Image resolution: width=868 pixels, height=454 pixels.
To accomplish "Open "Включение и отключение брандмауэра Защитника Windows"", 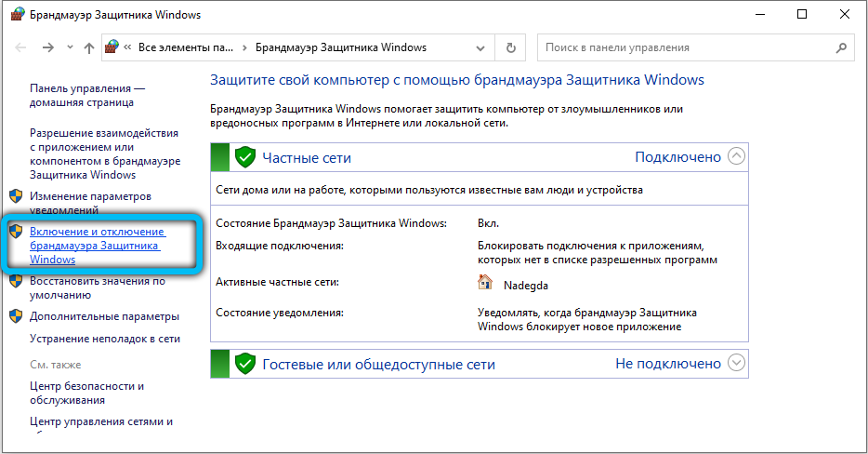I will click(97, 246).
